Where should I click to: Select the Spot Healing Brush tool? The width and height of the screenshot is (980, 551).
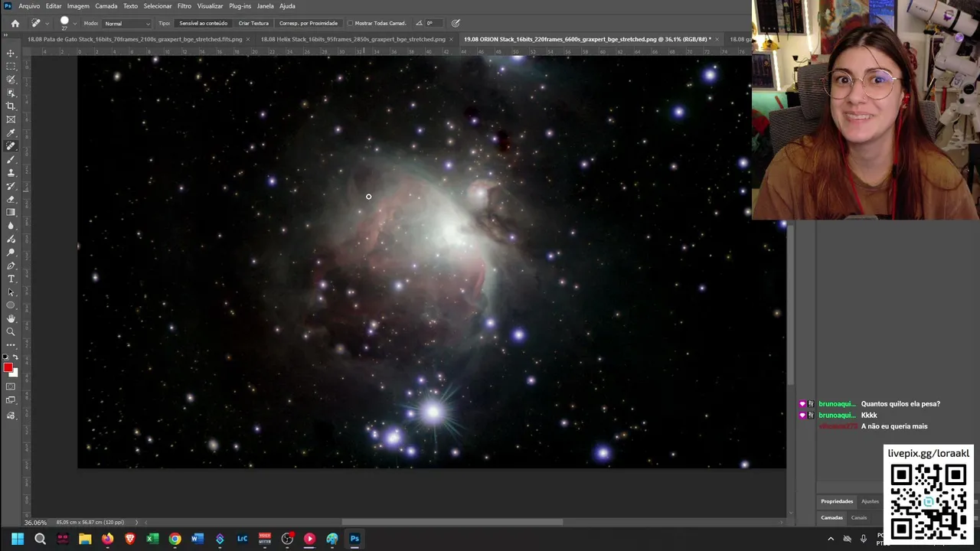pos(11,145)
